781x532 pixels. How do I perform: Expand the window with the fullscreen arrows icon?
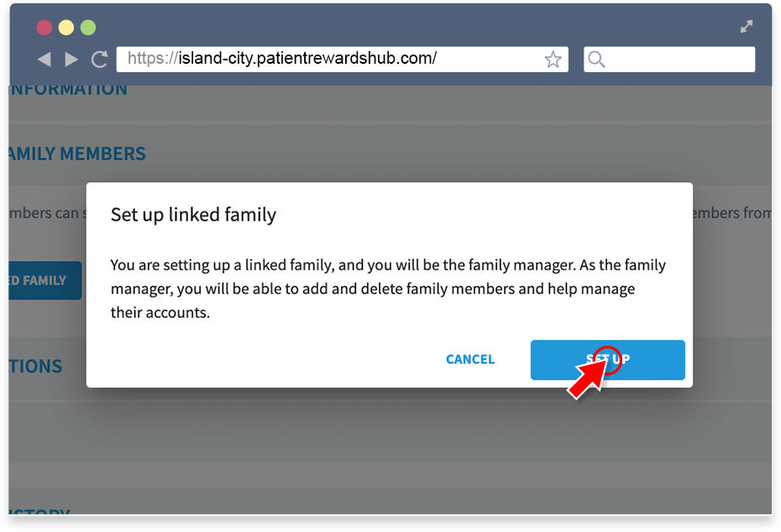[x=746, y=26]
